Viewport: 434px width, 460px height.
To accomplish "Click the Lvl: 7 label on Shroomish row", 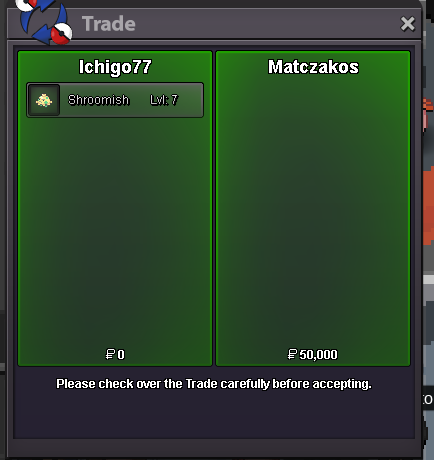I will click(164, 100).
